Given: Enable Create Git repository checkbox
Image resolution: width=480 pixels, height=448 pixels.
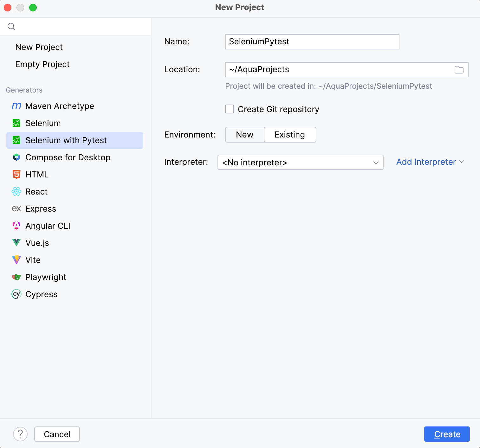Looking at the screenshot, I should (x=230, y=109).
